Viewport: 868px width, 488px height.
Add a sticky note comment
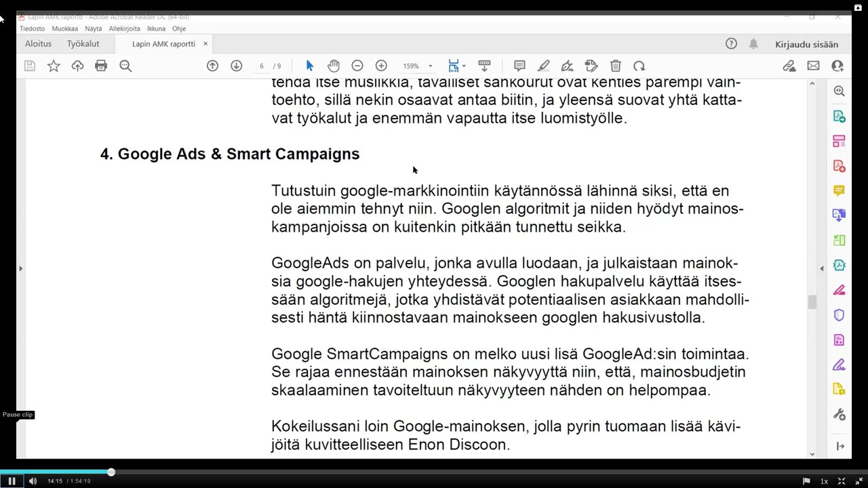tap(519, 66)
